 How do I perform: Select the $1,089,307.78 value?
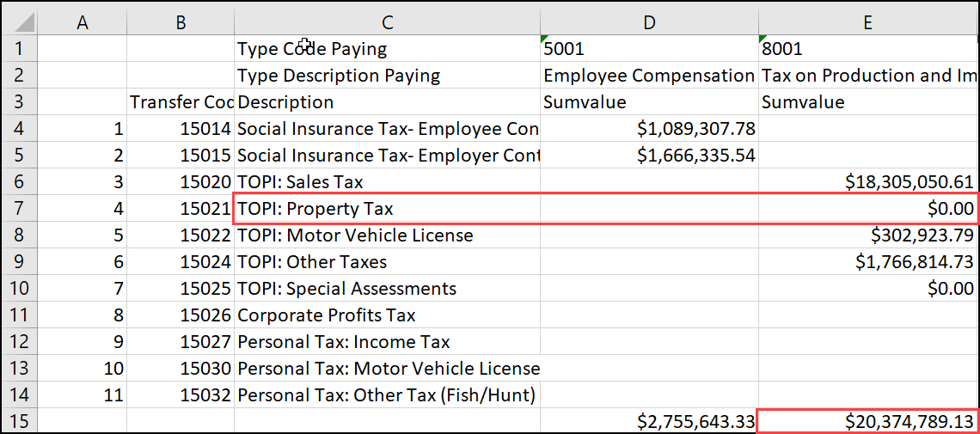(649, 129)
